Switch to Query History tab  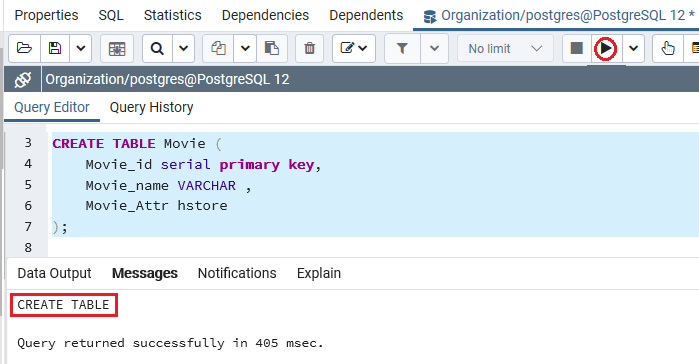pos(152,107)
